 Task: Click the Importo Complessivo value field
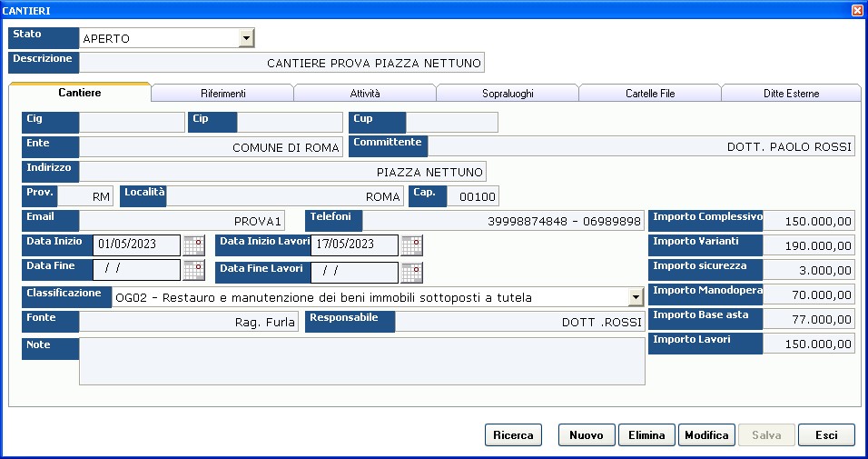[808, 221]
